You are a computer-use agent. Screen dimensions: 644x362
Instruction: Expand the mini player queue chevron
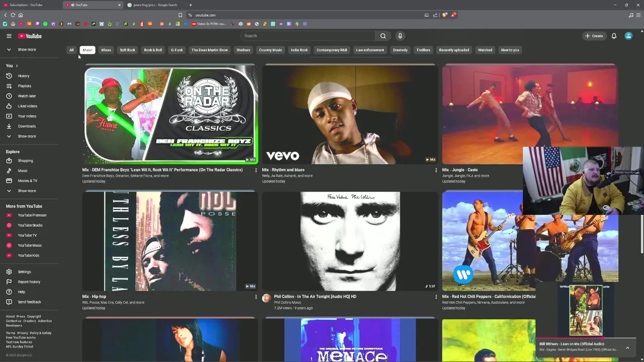coord(627,348)
